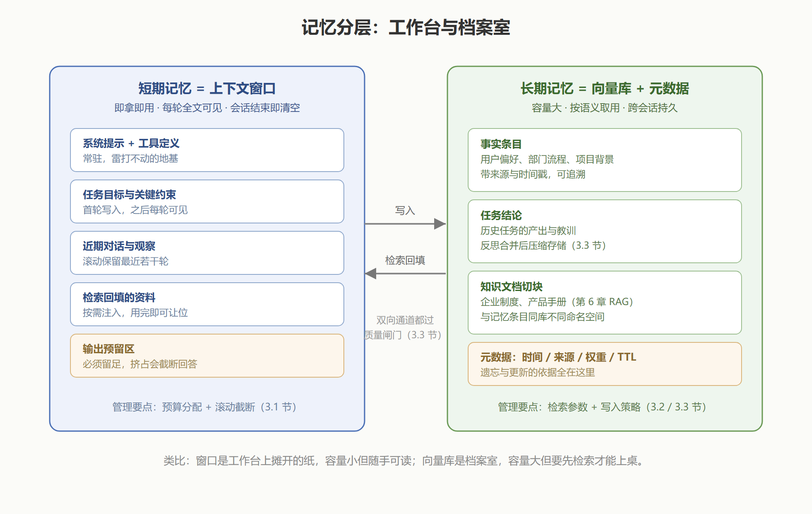This screenshot has width=812, height=514.
Task: Click the note 管理要点：预算分配 + 滚动截断
Action: 204,407
